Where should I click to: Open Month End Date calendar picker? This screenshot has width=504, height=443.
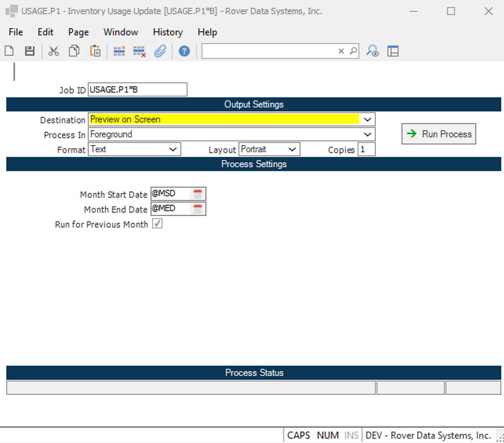pyautogui.click(x=198, y=209)
